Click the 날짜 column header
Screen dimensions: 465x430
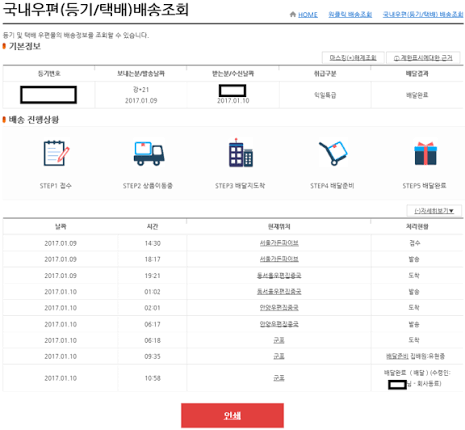point(61,227)
